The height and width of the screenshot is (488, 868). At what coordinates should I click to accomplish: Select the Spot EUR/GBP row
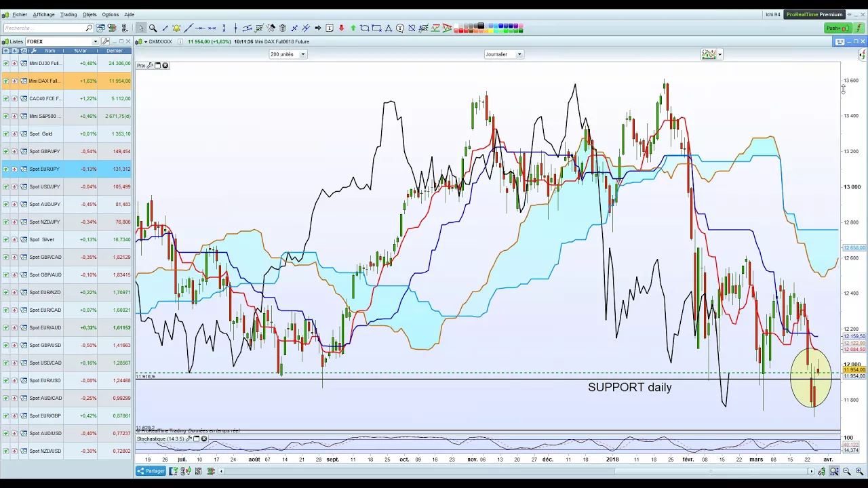[66, 415]
